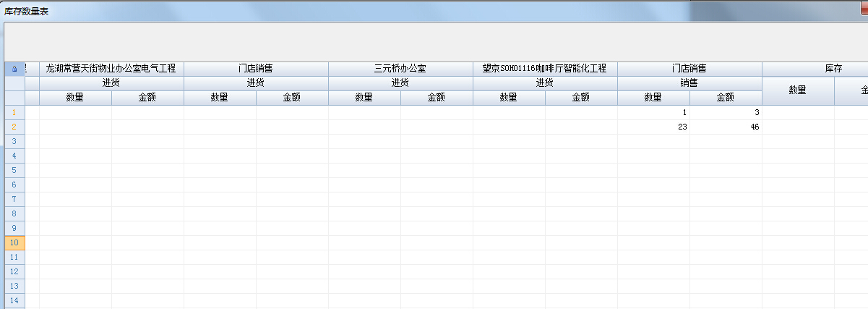
Task: Select the 望京SOHO1116咖啡厅智能化工程 column header
Action: [545, 69]
